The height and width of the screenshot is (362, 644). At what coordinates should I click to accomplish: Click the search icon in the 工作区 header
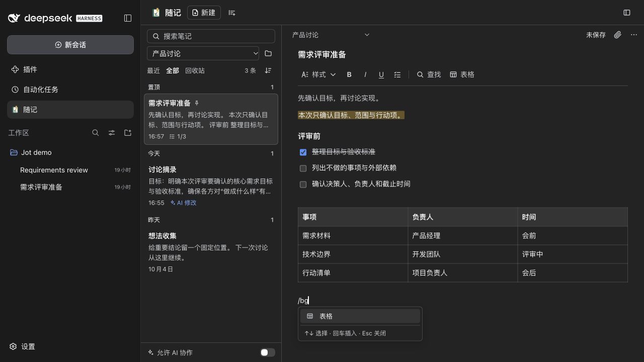click(x=96, y=133)
